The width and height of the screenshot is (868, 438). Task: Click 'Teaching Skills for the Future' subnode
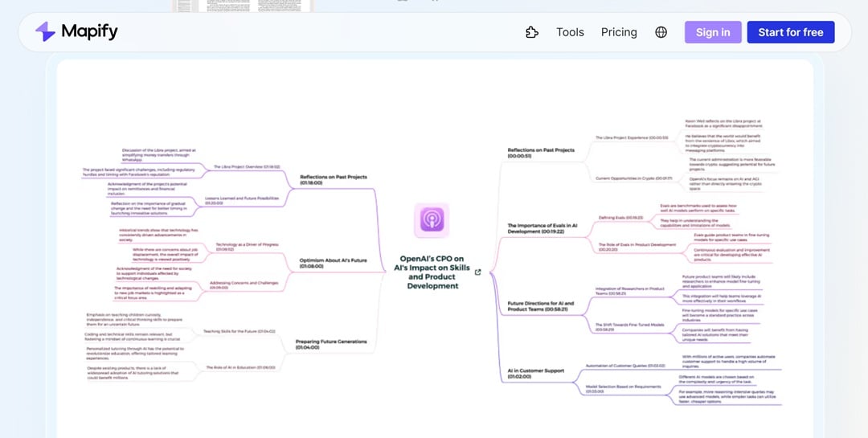click(x=240, y=331)
